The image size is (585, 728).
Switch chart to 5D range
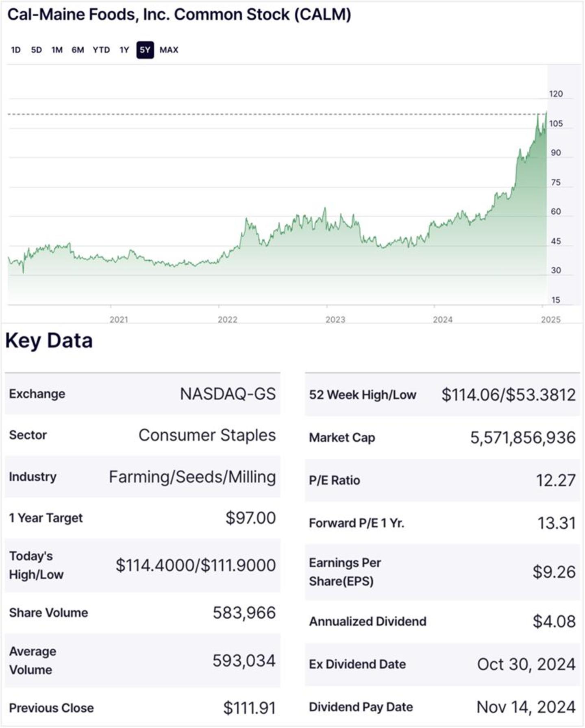[36, 50]
